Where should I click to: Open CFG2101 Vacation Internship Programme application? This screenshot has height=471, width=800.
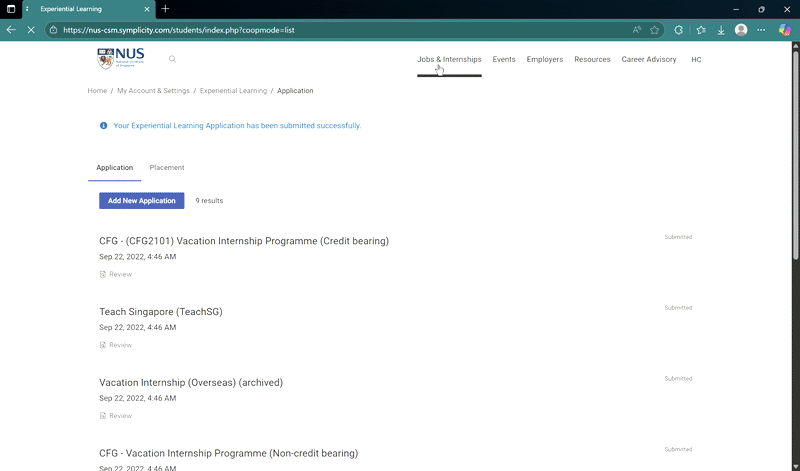[x=243, y=241]
